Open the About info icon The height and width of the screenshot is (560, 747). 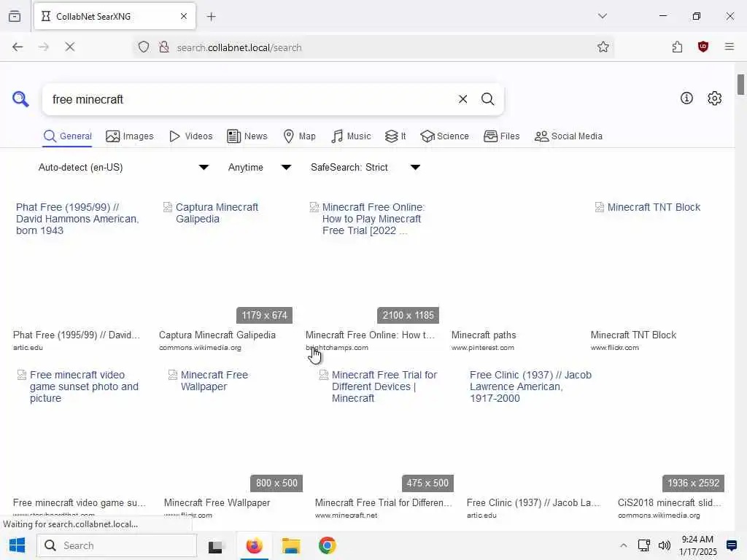coord(686,98)
